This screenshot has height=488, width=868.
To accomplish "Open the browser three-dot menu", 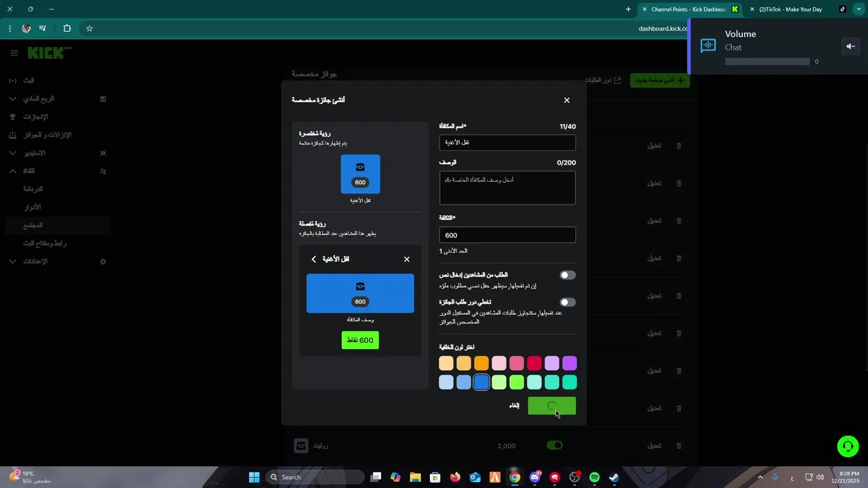I will pos(9,28).
